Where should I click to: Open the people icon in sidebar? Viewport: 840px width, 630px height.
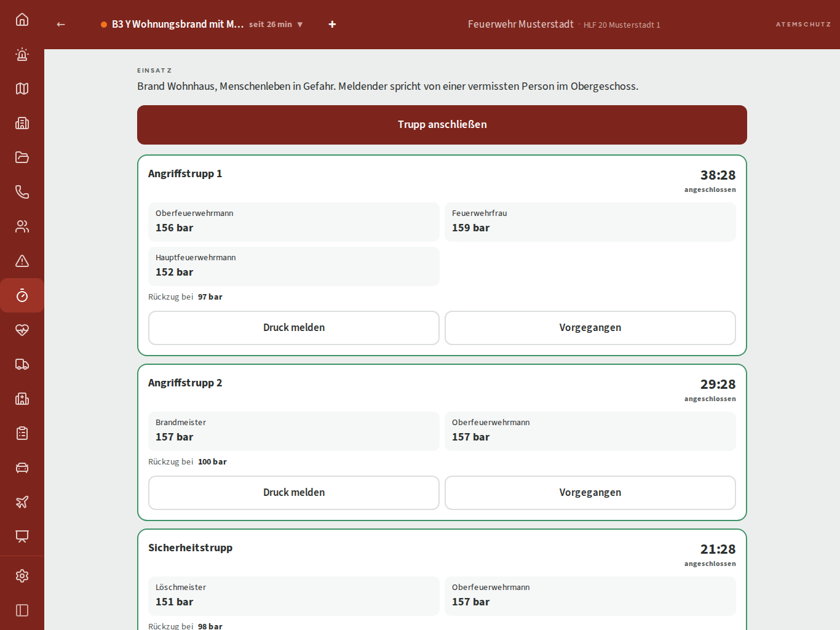coord(22,226)
